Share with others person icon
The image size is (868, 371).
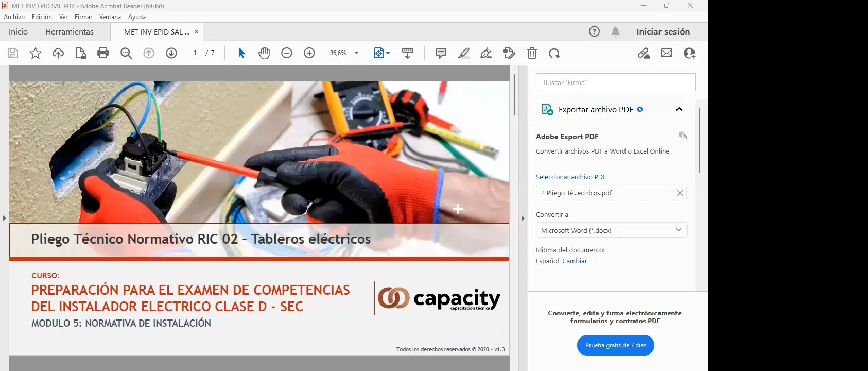coord(689,53)
